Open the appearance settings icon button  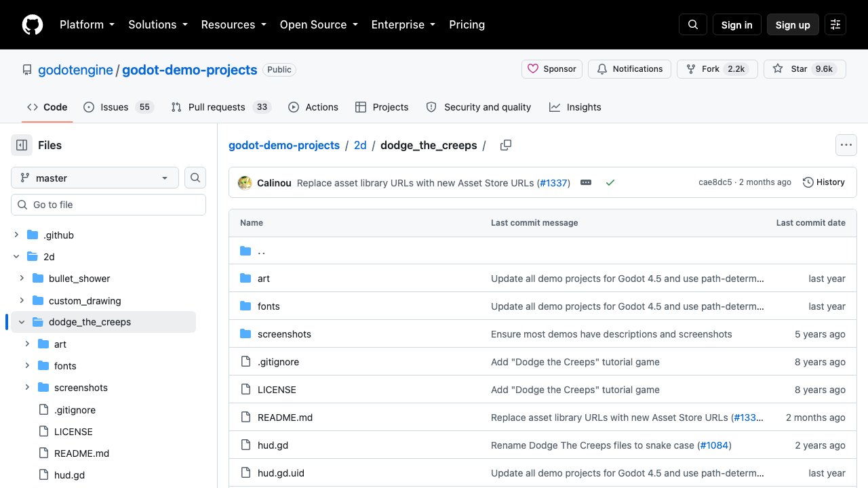(x=835, y=24)
